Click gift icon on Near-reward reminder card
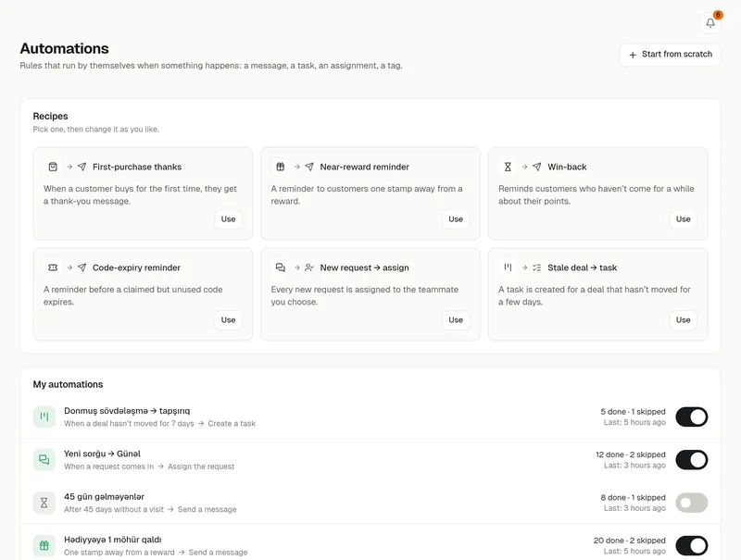741x560 pixels. click(281, 167)
